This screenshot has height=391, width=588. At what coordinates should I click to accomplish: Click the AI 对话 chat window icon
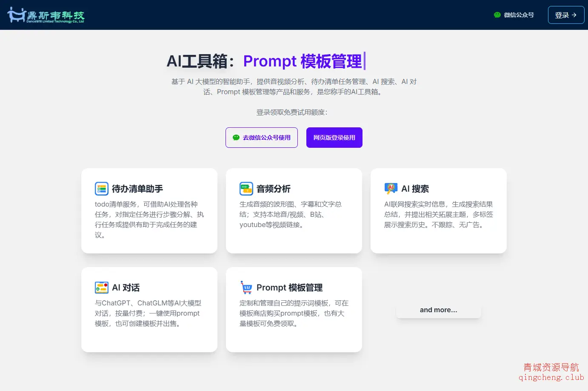[x=101, y=287]
